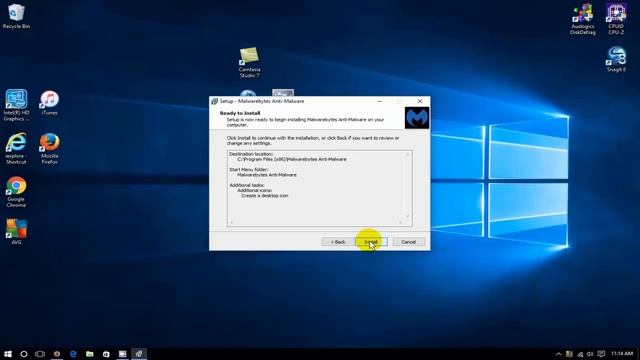The image size is (640, 360).
Task: Select the Mozilla Firefox desktop icon
Action: click(49, 148)
